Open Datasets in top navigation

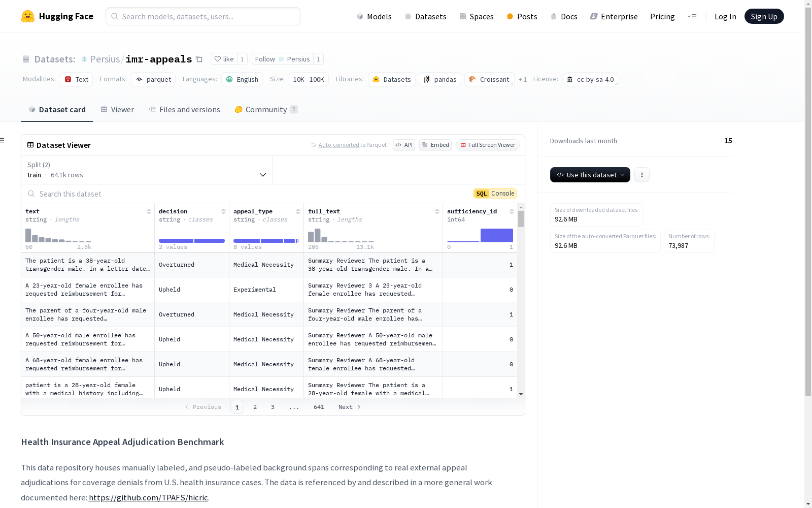pos(425,16)
